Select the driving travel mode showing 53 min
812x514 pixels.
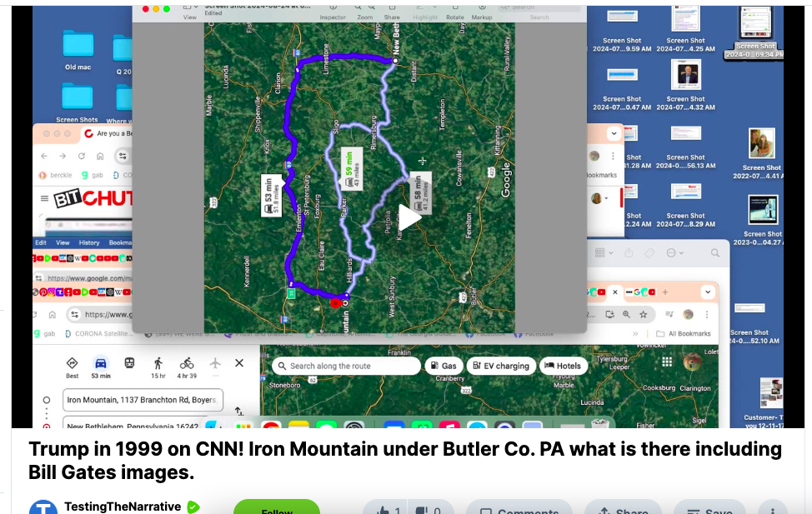point(101,367)
